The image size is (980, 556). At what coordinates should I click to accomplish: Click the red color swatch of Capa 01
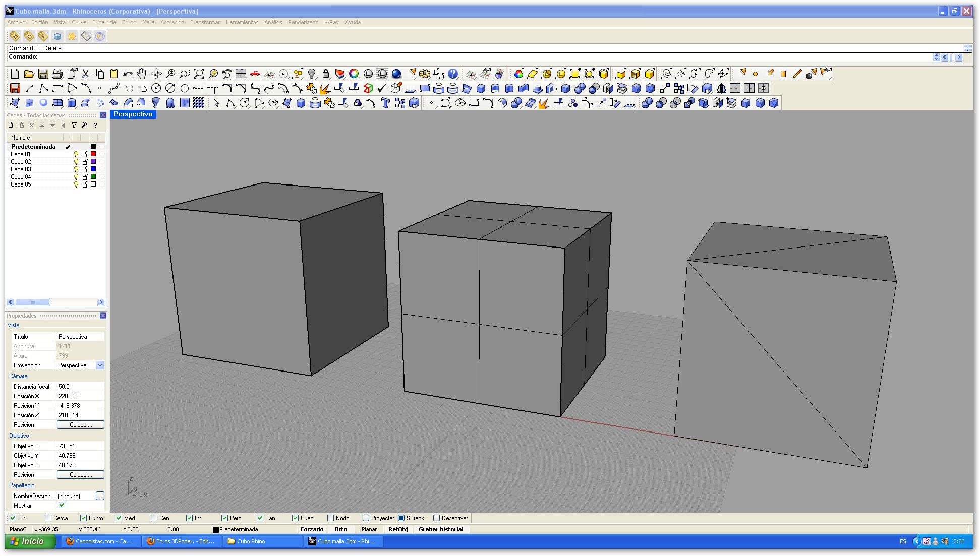click(93, 154)
